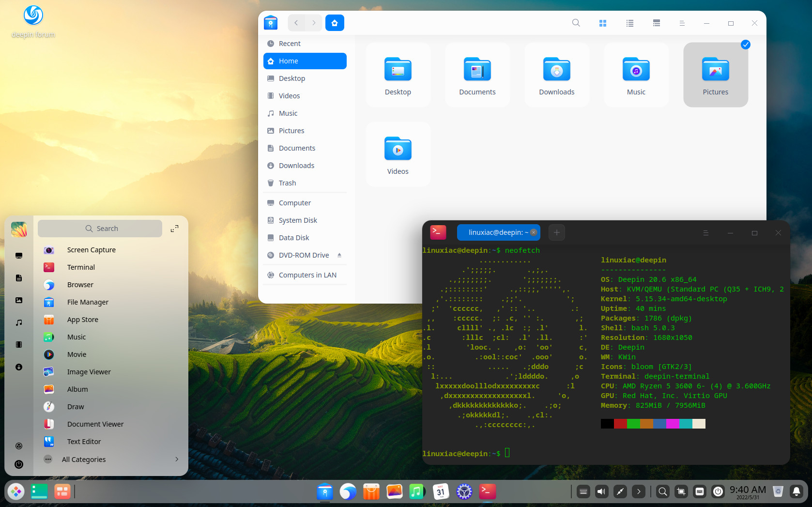Click the search icon in file manager toolbar
The image size is (812, 507).
tap(576, 23)
